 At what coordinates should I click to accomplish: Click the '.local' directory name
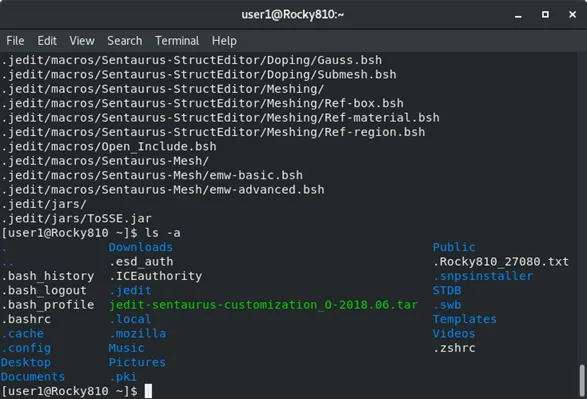pos(130,319)
